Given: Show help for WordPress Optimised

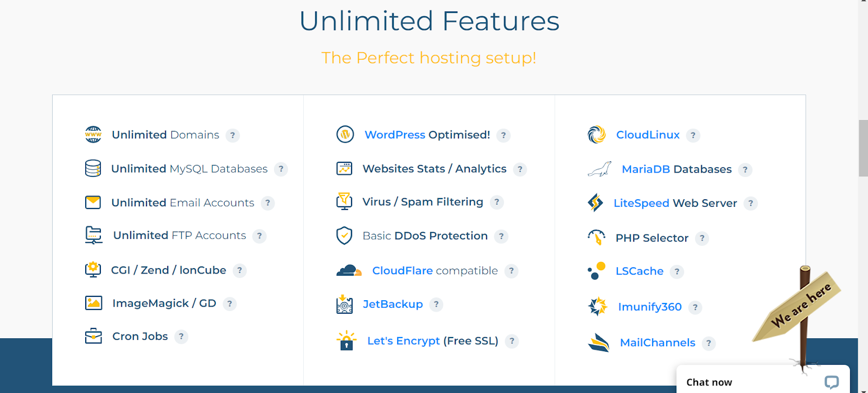Looking at the screenshot, I should point(503,135).
